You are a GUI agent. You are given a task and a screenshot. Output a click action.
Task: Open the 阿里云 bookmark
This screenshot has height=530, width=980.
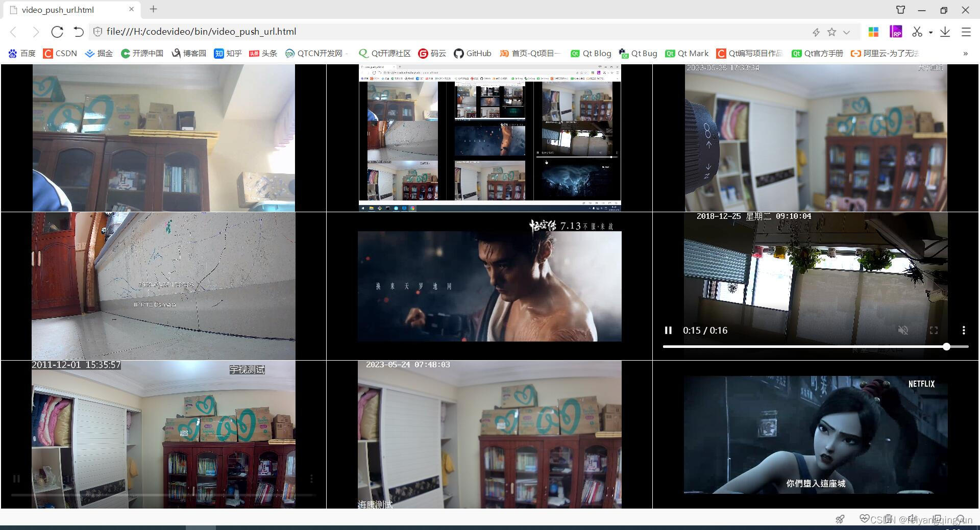[885, 53]
